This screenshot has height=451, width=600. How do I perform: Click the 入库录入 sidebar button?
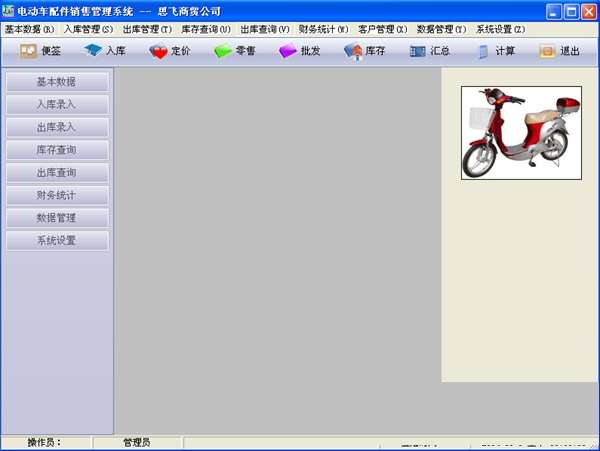pyautogui.click(x=57, y=104)
